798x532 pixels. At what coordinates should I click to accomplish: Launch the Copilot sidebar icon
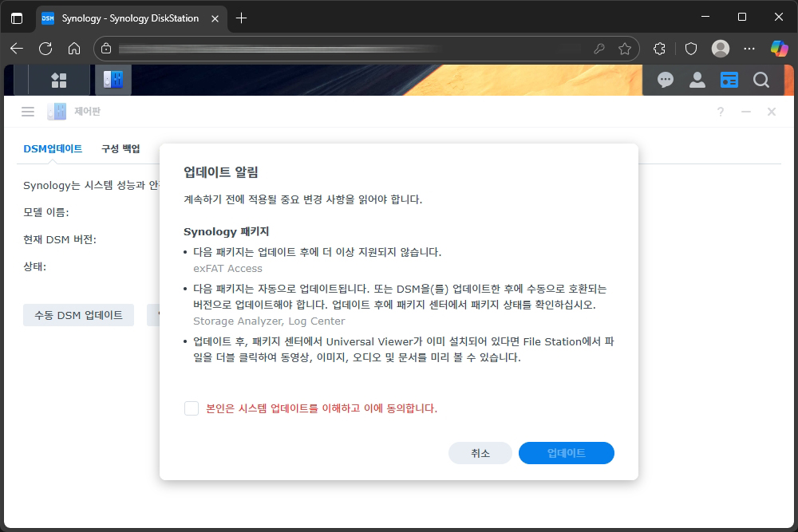[779, 49]
